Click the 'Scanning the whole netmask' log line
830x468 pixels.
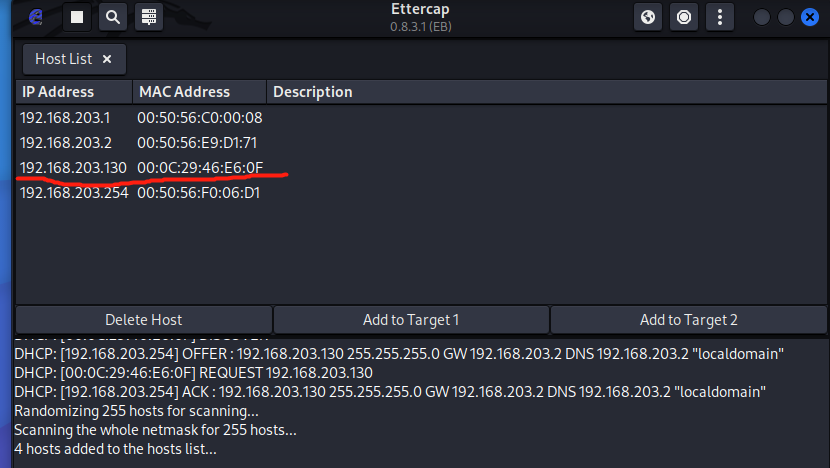155,430
